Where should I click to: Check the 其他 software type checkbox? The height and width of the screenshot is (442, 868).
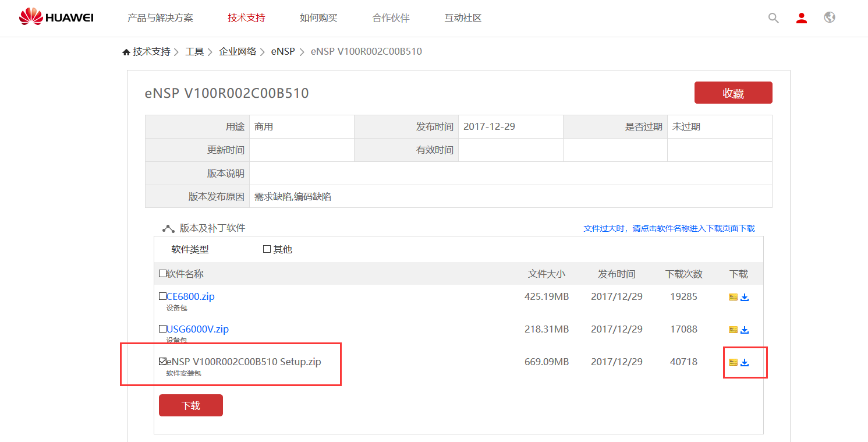(x=267, y=249)
